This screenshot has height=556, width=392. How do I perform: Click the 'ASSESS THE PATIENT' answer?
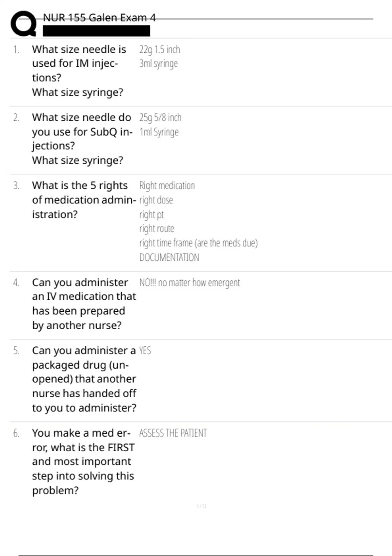[x=173, y=433]
